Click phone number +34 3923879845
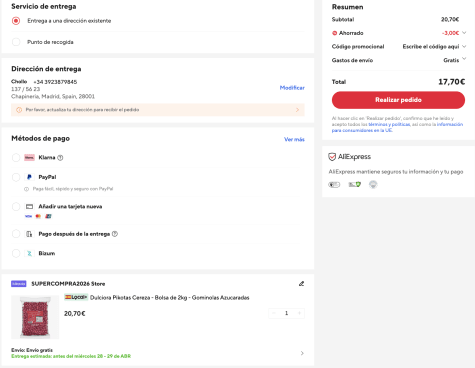 click(55, 82)
